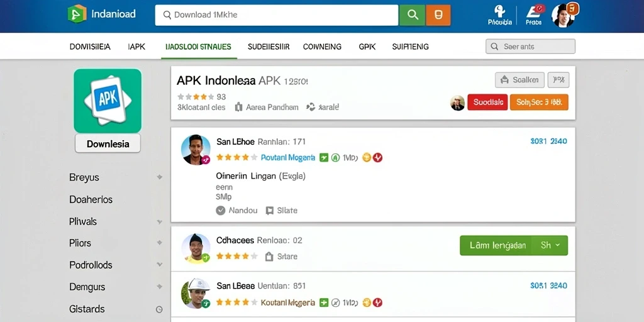Screen dimensions: 644x322
Task: Click the Soalken button
Action: tap(519, 80)
